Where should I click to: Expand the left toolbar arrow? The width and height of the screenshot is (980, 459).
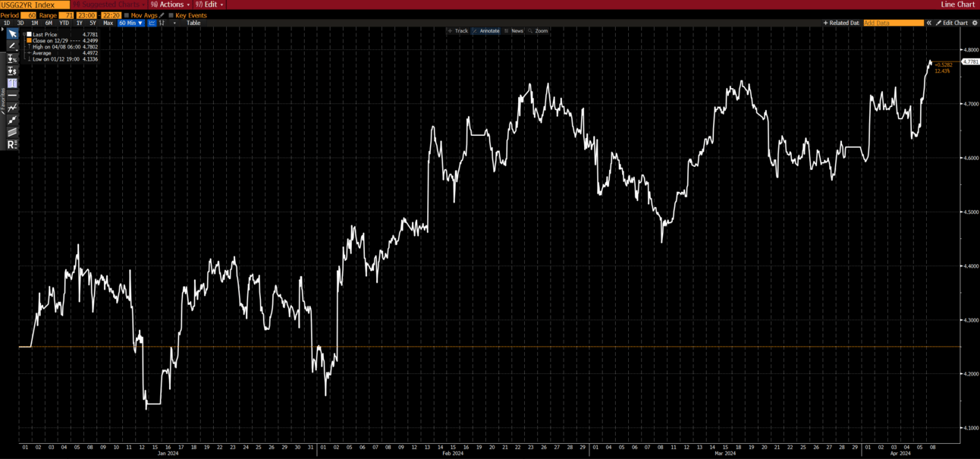coord(2,29)
